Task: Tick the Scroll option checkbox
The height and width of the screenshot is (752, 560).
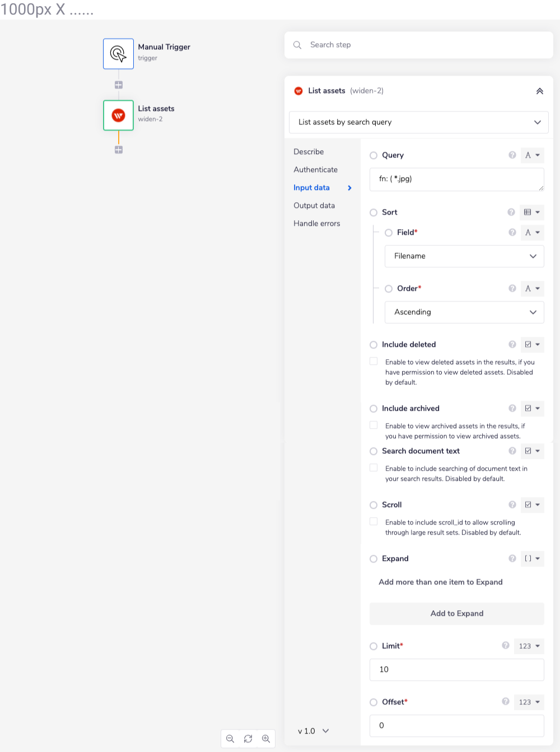Action: click(x=374, y=522)
